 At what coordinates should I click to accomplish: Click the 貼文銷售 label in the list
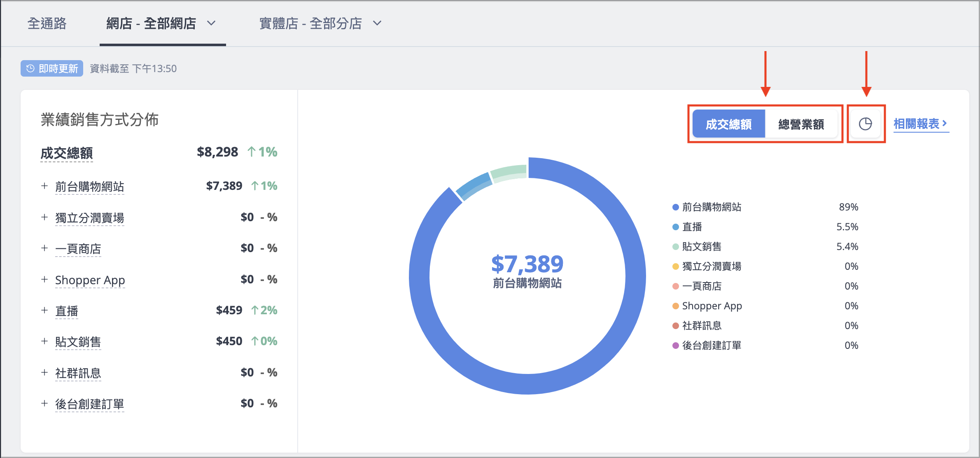click(78, 342)
